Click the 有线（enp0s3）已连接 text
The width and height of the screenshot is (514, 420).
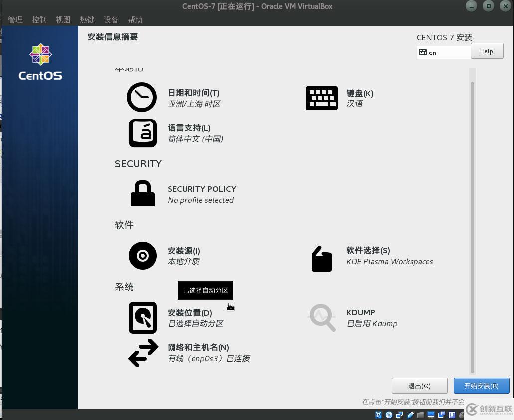click(209, 358)
